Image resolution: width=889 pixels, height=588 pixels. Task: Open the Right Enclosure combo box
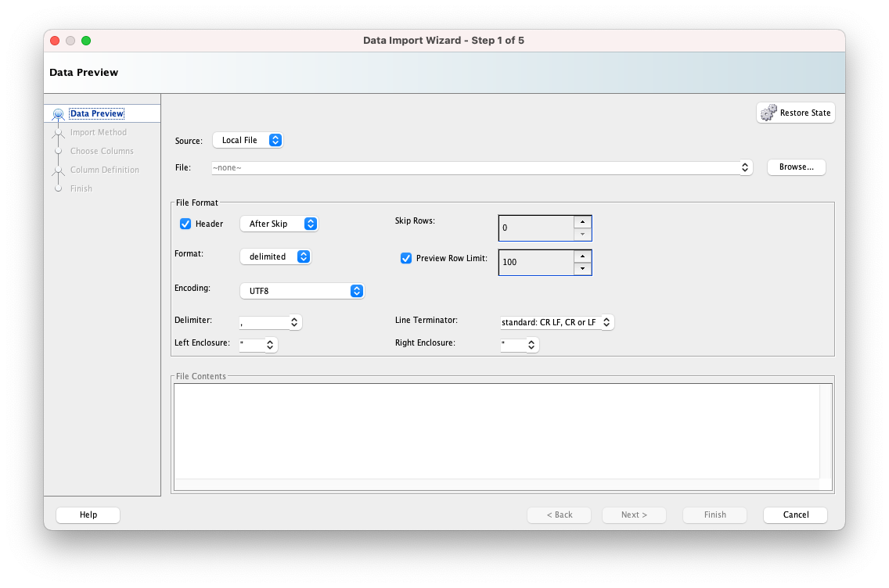click(x=531, y=344)
